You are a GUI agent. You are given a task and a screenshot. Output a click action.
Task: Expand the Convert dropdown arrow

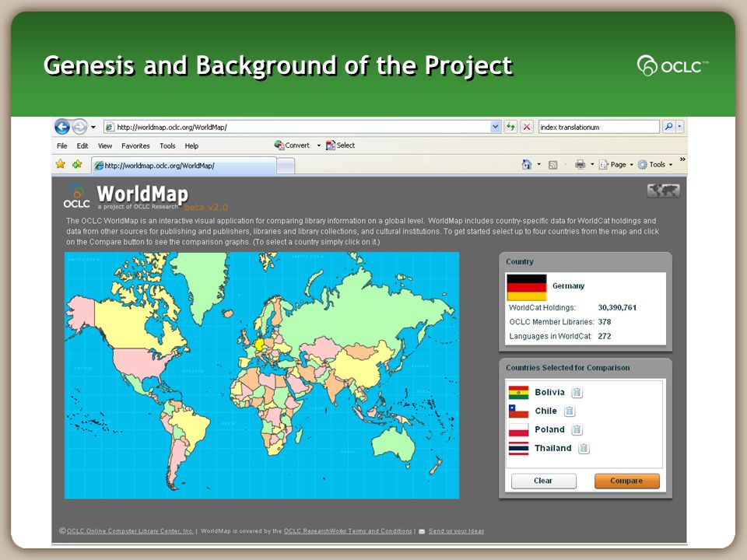(319, 145)
